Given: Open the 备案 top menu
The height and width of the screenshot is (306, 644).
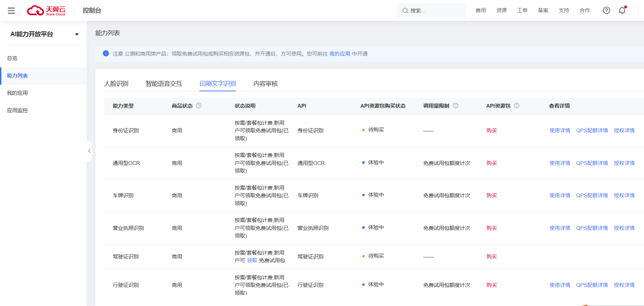Looking at the screenshot, I should coord(543,10).
